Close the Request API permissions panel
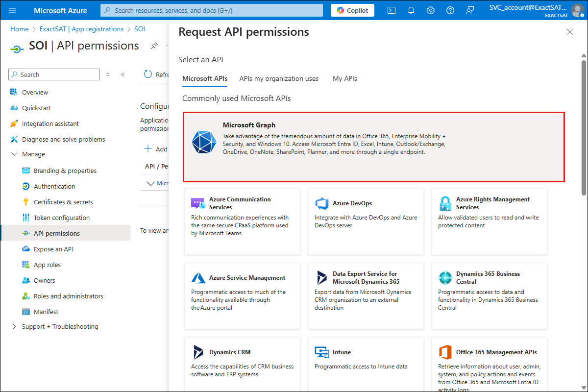The height and width of the screenshot is (392, 588). point(569,32)
